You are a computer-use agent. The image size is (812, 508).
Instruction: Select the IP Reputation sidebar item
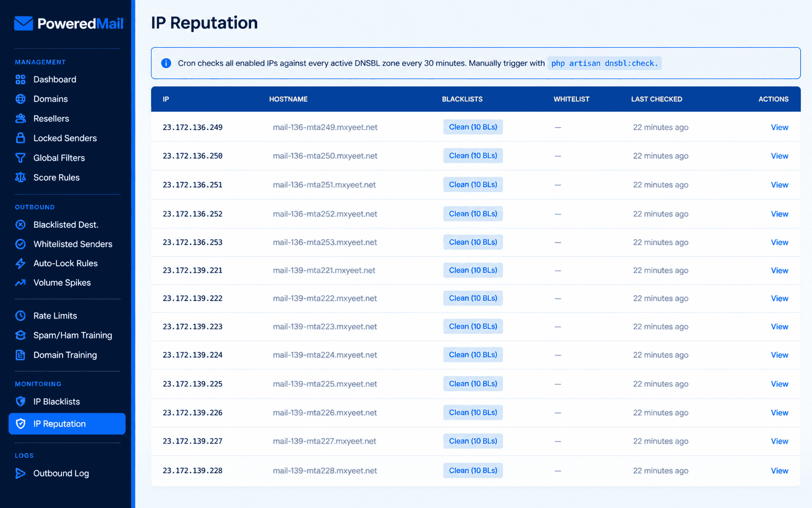[x=67, y=424]
